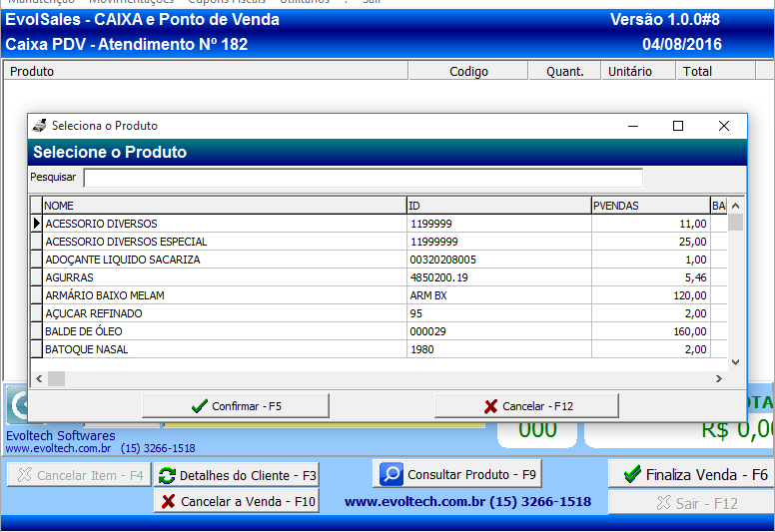Click the Produto column header in main window
The image size is (775, 532).
click(x=206, y=71)
